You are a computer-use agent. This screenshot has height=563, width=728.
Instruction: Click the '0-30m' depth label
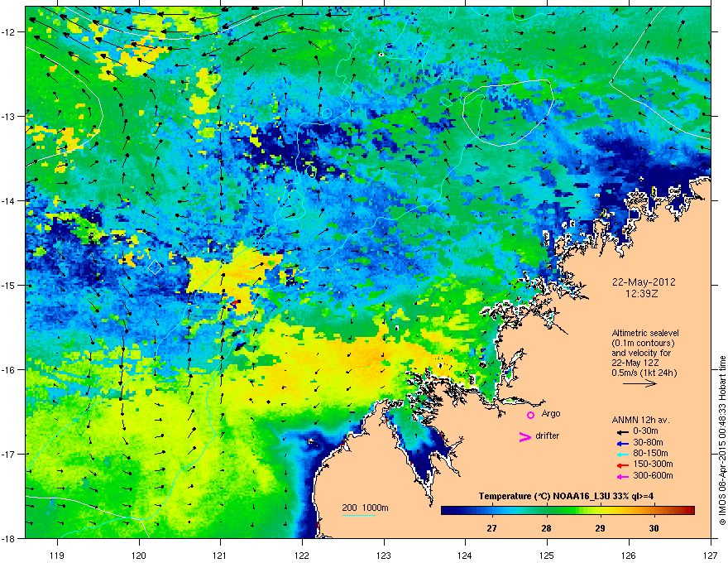click(x=645, y=431)
